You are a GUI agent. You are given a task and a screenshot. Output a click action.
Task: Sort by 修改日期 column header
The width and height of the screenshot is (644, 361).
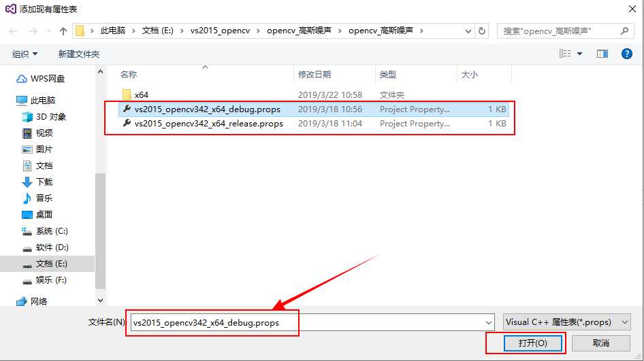tap(315, 74)
